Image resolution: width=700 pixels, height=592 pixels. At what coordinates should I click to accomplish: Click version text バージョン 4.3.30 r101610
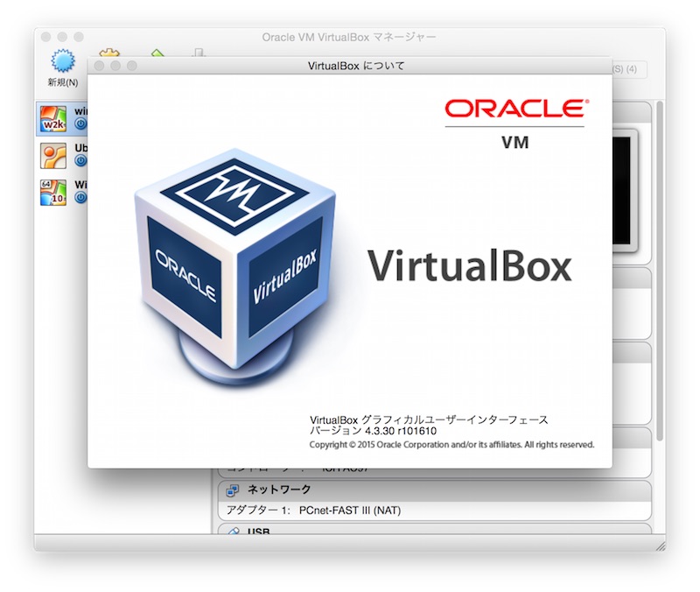[x=373, y=431]
